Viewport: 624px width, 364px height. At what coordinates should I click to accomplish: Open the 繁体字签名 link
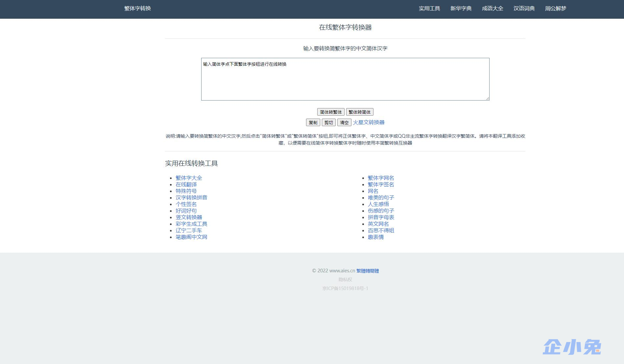pos(381,184)
